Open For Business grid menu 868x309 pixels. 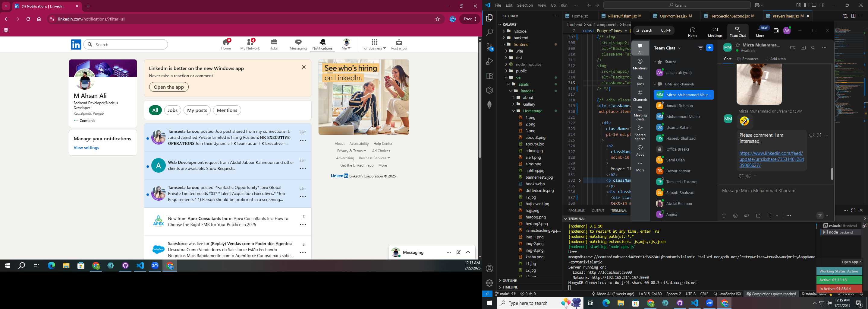pyautogui.click(x=374, y=44)
